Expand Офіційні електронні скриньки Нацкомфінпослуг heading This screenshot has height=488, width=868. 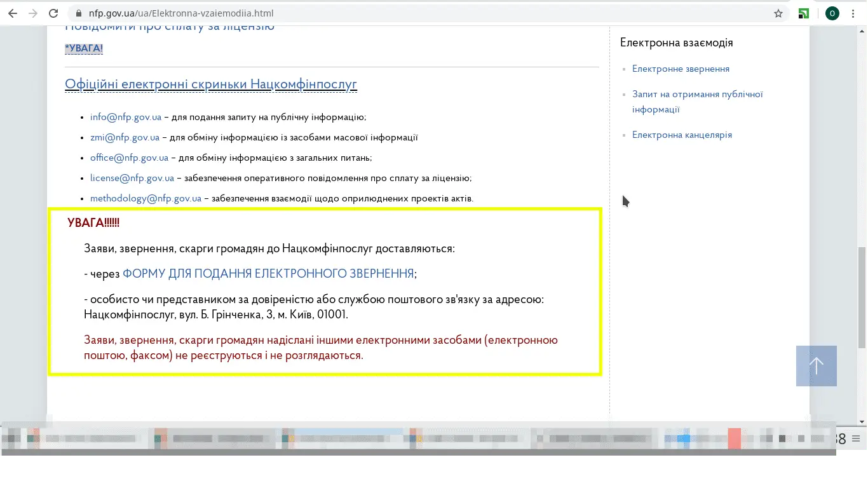(211, 85)
